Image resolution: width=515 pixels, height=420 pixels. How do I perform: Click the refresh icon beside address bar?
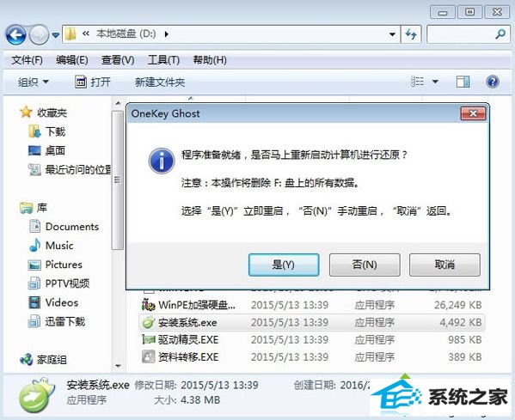tap(411, 34)
